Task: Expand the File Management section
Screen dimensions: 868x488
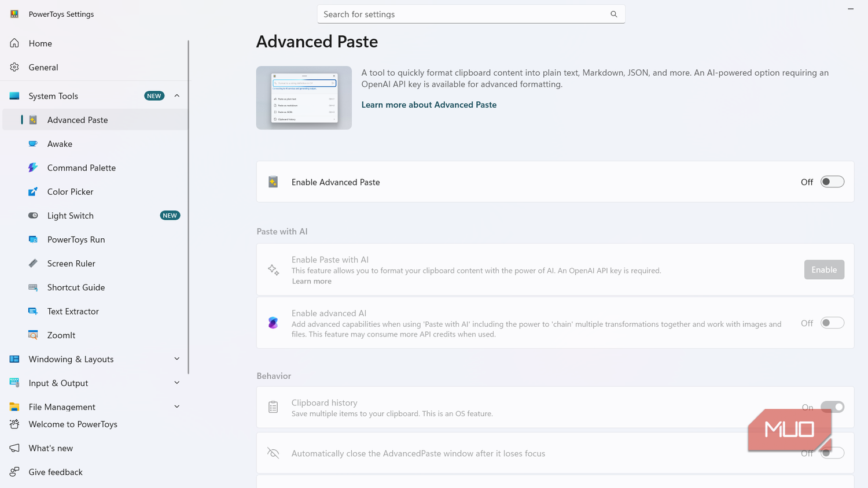Action: pyautogui.click(x=177, y=406)
